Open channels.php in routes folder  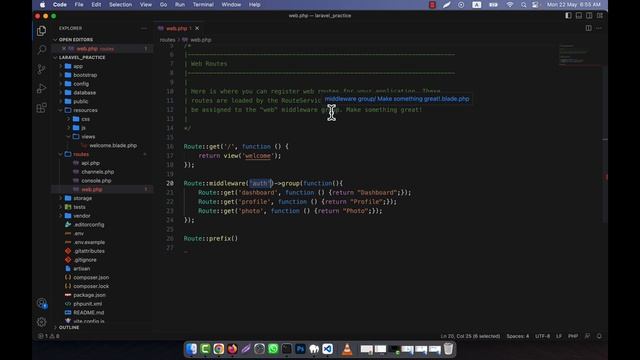pos(98,172)
